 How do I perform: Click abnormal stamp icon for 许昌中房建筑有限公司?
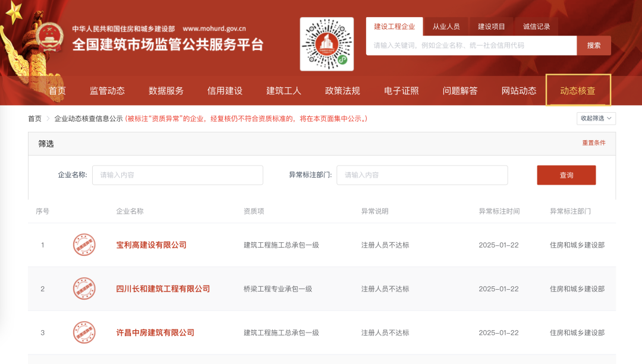coord(84,332)
